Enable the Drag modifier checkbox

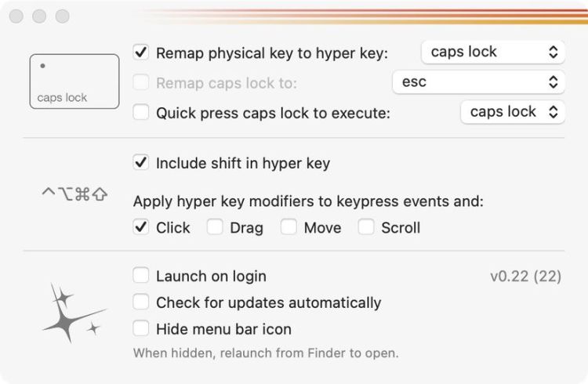click(x=215, y=227)
